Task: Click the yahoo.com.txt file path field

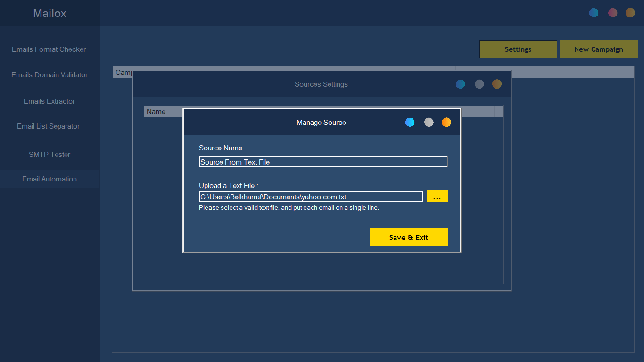Action: coord(310,197)
